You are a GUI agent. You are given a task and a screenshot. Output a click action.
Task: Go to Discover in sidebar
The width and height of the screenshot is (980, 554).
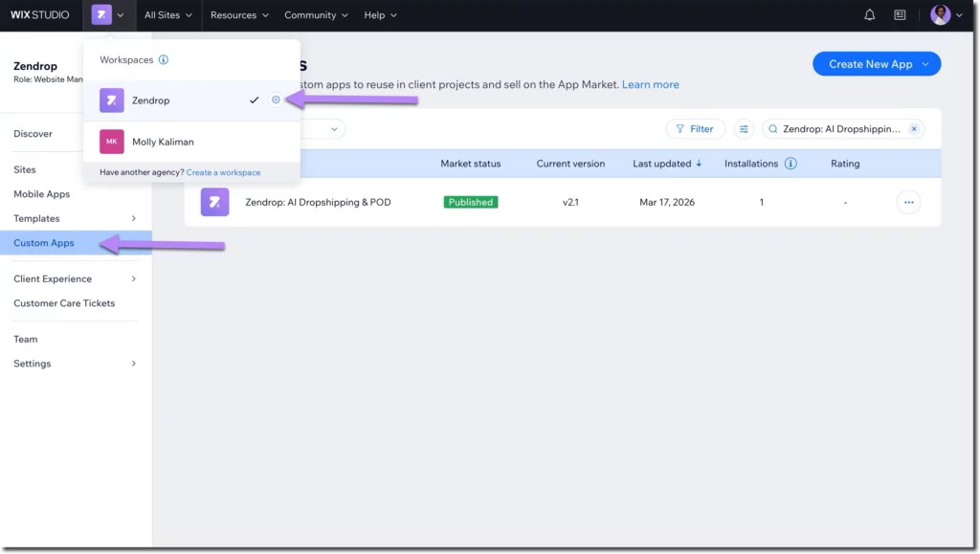[33, 134]
